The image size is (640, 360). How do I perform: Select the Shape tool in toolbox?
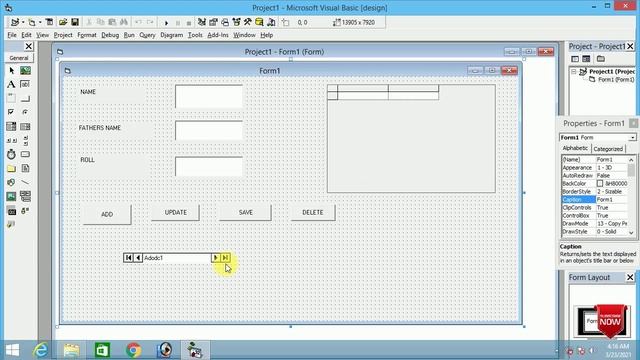11,182
